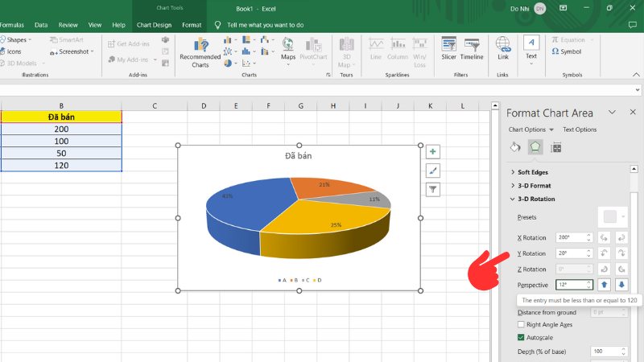The height and width of the screenshot is (362, 644).
Task: Uncheck the Autoscale checkbox
Action: click(521, 337)
